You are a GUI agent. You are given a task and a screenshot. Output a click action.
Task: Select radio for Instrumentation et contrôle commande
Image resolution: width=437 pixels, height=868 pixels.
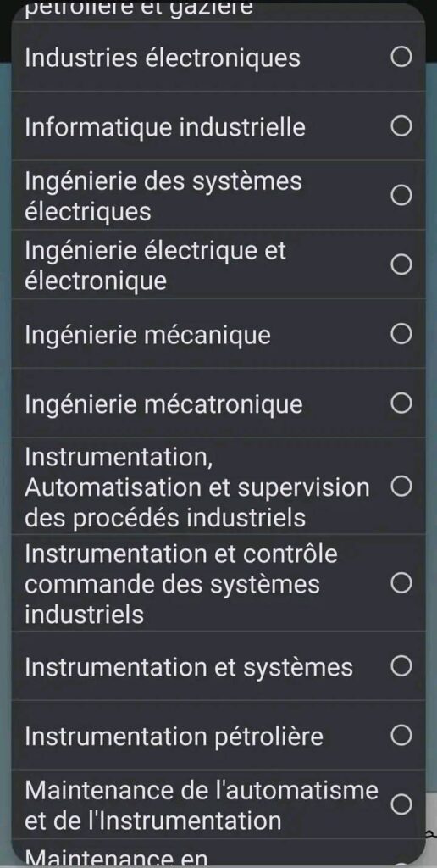[x=401, y=583]
